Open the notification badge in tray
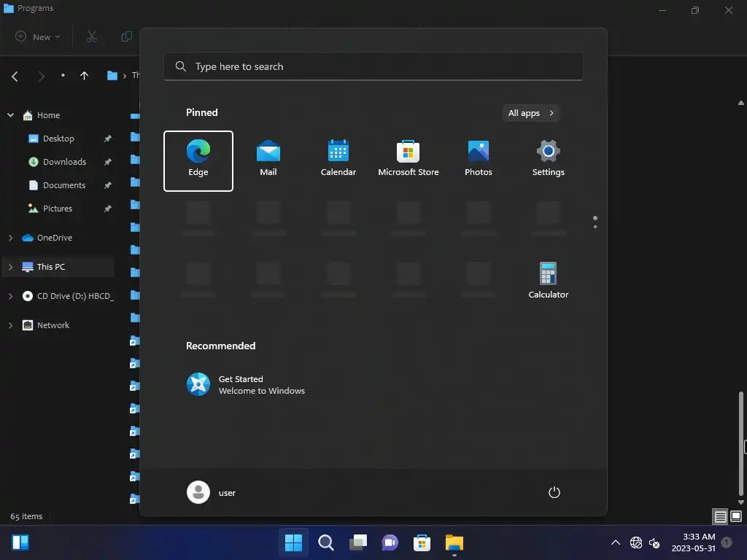Screen dimensions: 747x560 pyautogui.click(x=727, y=542)
